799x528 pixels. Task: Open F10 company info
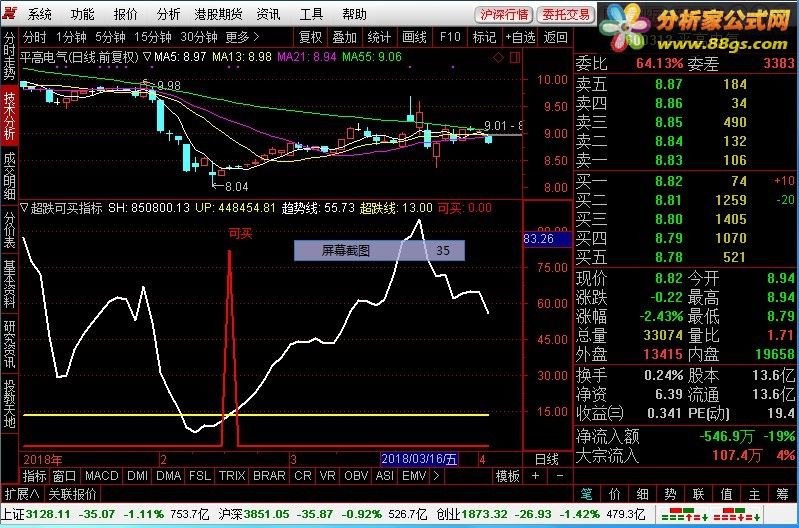point(450,37)
